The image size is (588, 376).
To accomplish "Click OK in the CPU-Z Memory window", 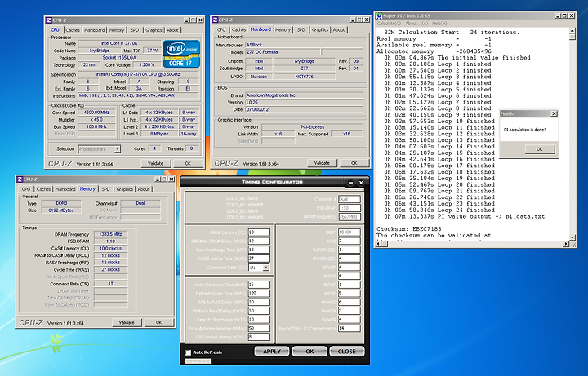I will pyautogui.click(x=158, y=322).
